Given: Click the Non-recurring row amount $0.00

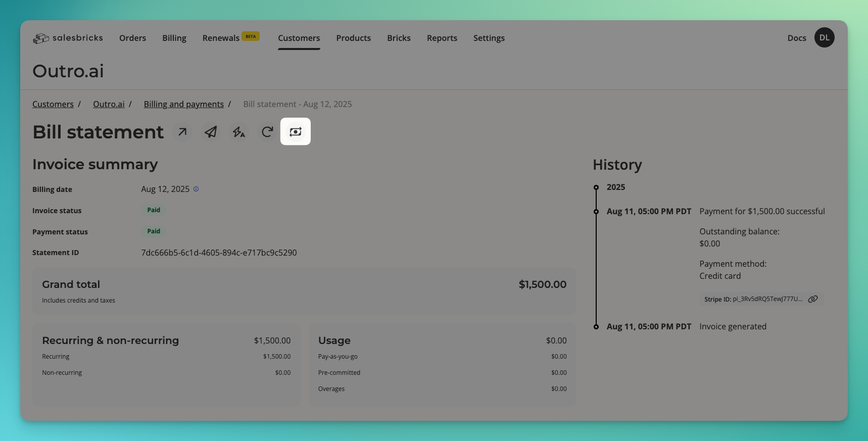Looking at the screenshot, I should click(x=283, y=373).
